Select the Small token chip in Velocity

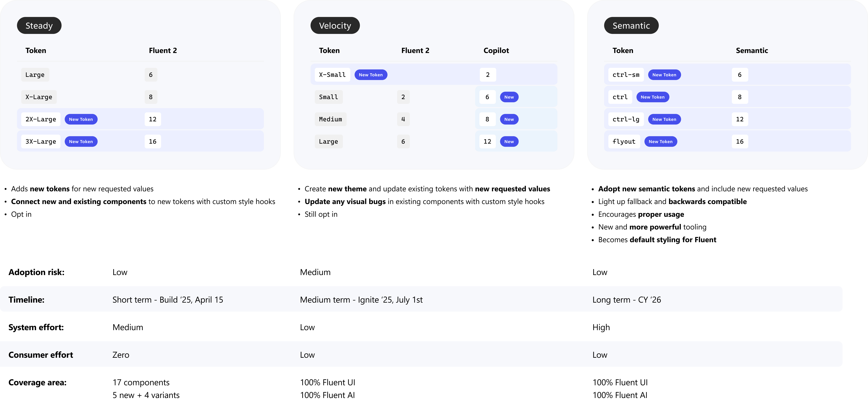click(329, 97)
